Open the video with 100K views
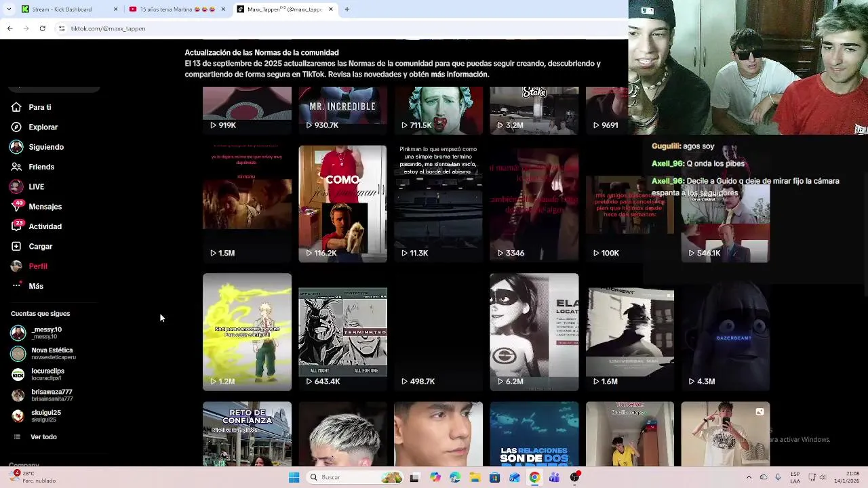 [x=630, y=203]
